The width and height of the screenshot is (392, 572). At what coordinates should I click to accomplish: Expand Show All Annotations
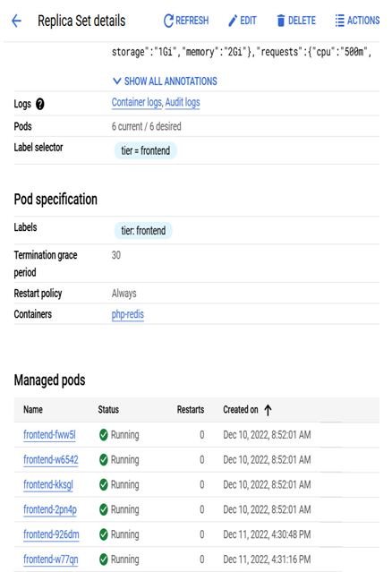coord(165,81)
